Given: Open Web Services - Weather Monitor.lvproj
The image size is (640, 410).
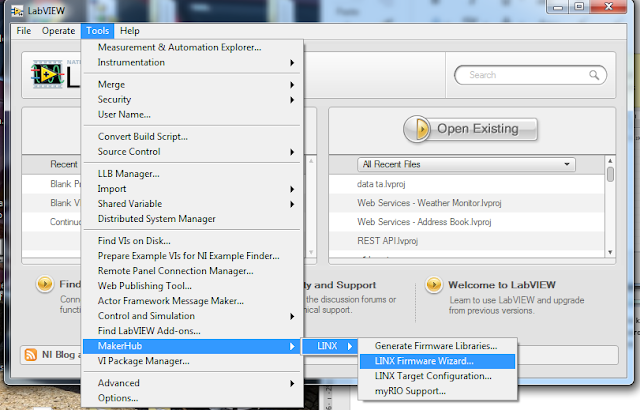Looking at the screenshot, I should coord(467,203).
